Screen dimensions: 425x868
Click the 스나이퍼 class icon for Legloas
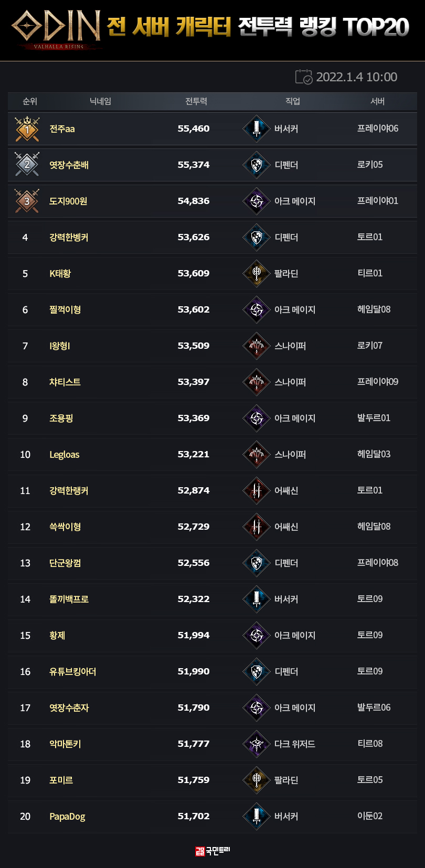[257, 454]
